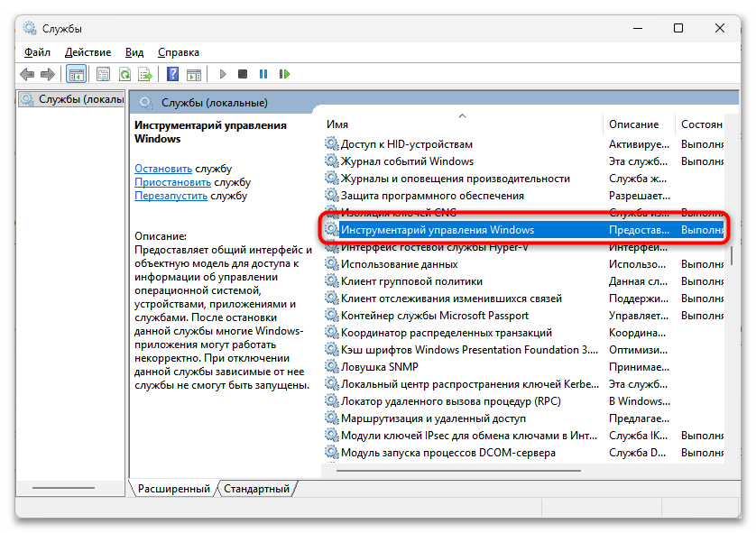Maximize the Службы window
756x533 pixels.
678,28
